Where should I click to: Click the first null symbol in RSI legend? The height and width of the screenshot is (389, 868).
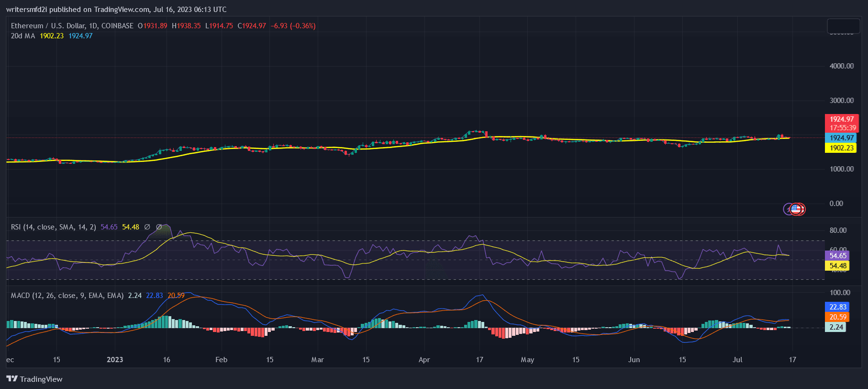click(147, 227)
